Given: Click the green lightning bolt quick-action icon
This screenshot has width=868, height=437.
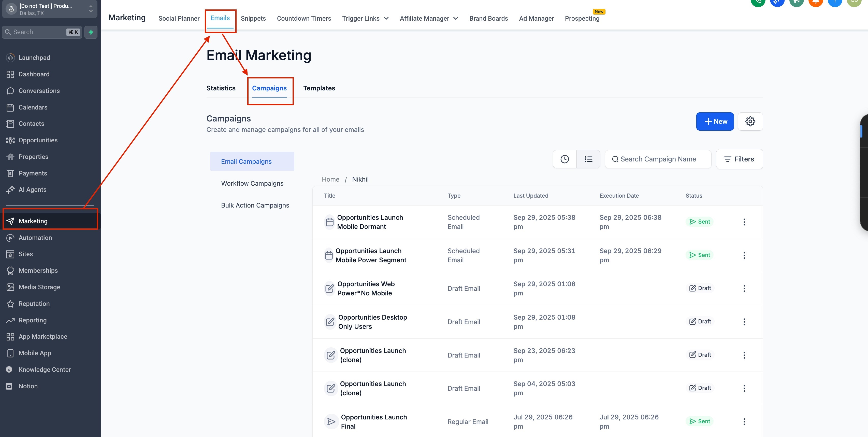Looking at the screenshot, I should click(x=91, y=32).
